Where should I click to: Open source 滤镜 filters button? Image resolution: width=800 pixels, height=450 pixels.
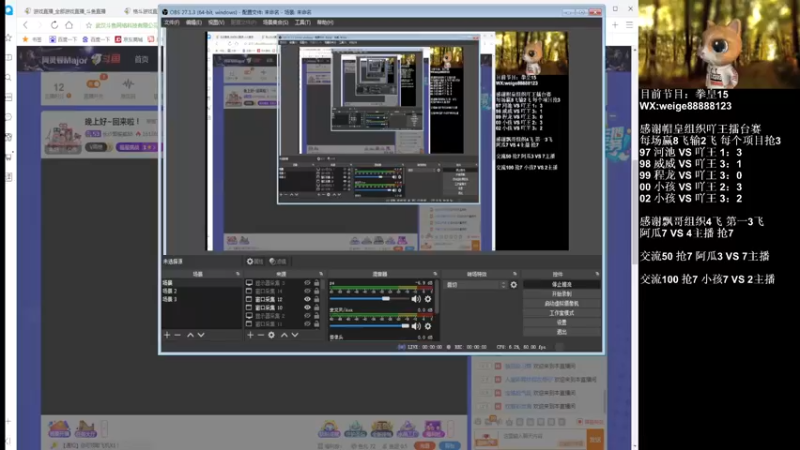point(278,261)
